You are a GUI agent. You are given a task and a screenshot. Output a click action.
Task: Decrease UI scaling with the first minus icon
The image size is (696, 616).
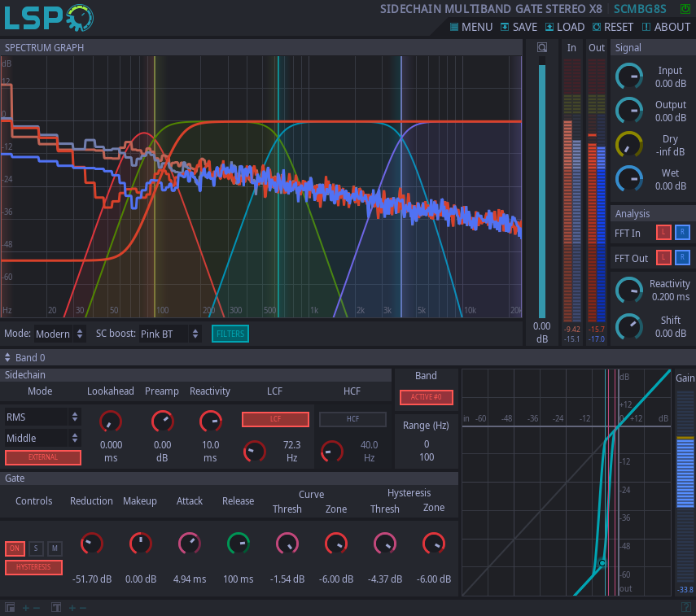click(37, 608)
